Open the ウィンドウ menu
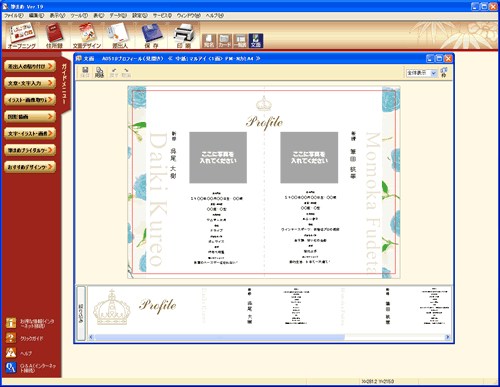 189,15
